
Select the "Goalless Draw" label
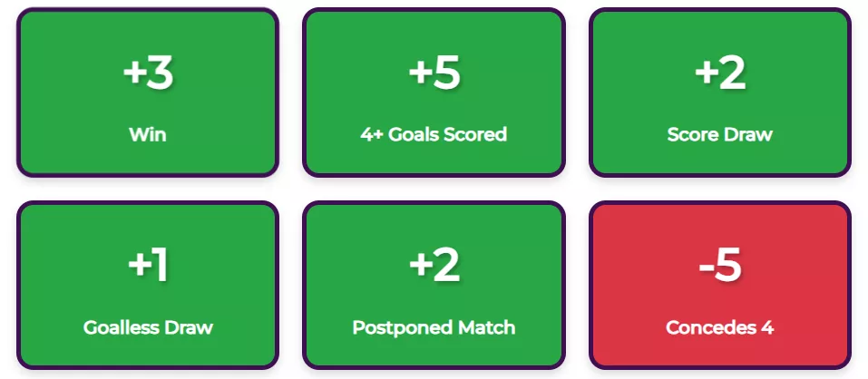148,327
